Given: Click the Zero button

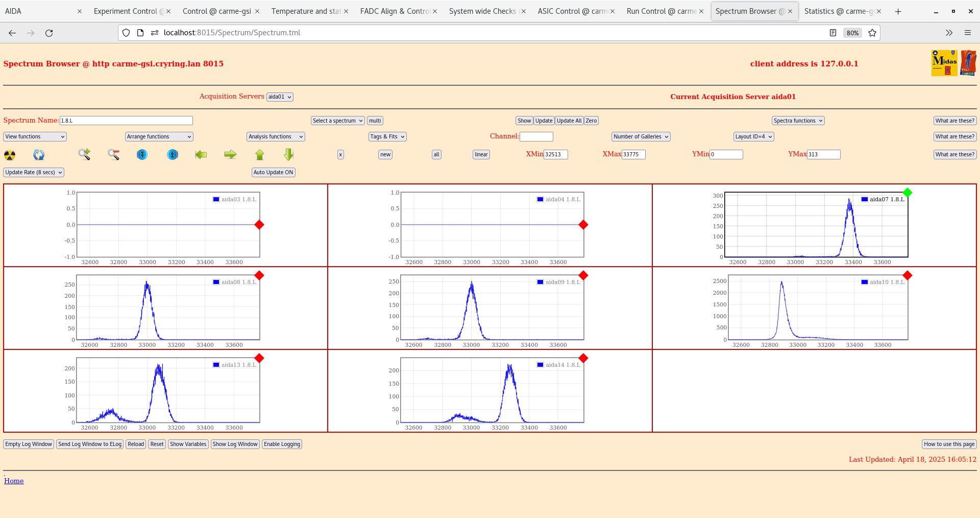Looking at the screenshot, I should click(x=591, y=121).
